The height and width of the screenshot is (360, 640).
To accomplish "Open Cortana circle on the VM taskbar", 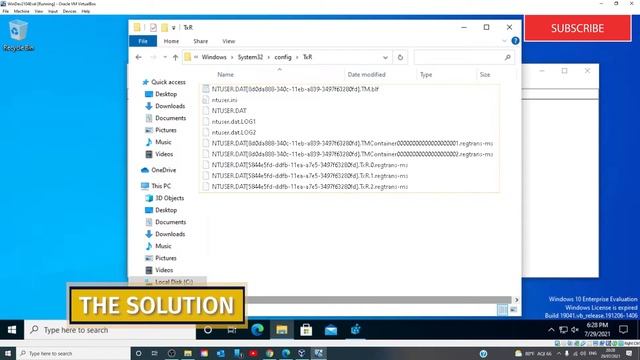I will [x=208, y=330].
